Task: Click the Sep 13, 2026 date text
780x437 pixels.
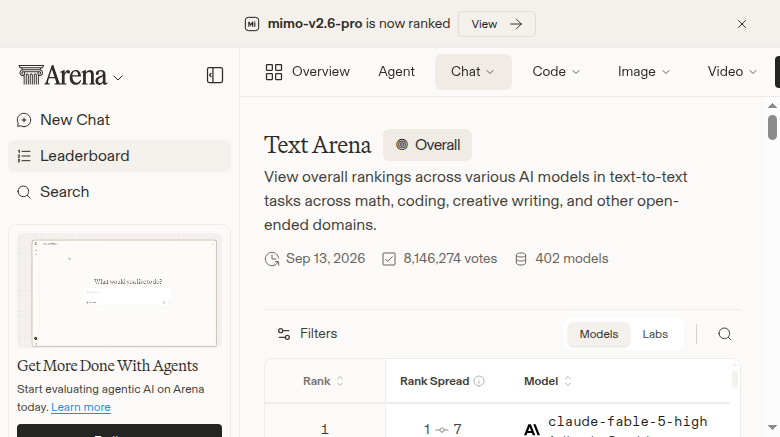Action: (x=325, y=259)
